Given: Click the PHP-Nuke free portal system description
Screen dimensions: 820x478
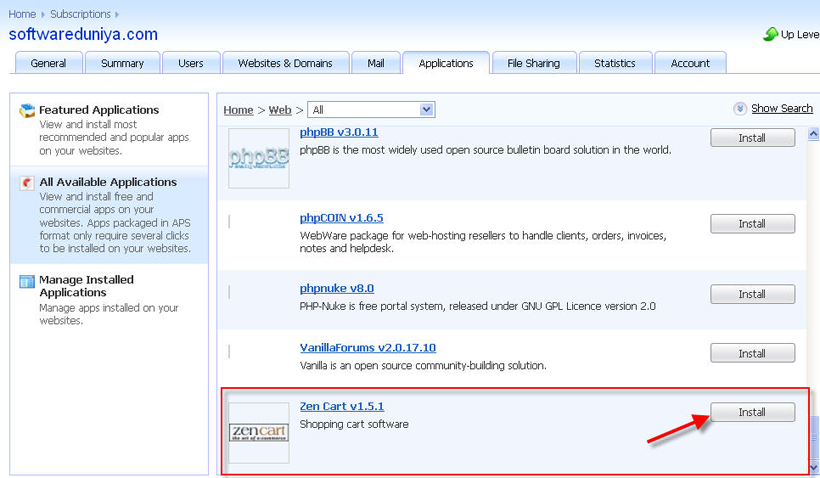Looking at the screenshot, I should [x=477, y=306].
